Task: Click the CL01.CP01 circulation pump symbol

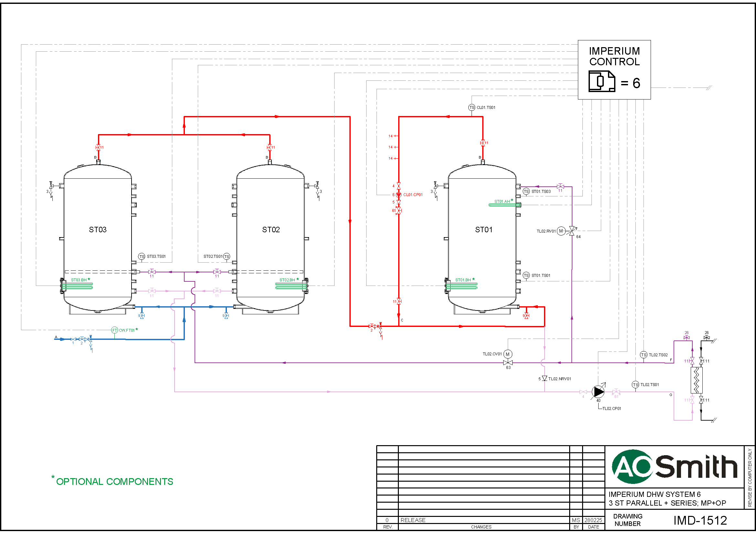Action: coord(399,195)
